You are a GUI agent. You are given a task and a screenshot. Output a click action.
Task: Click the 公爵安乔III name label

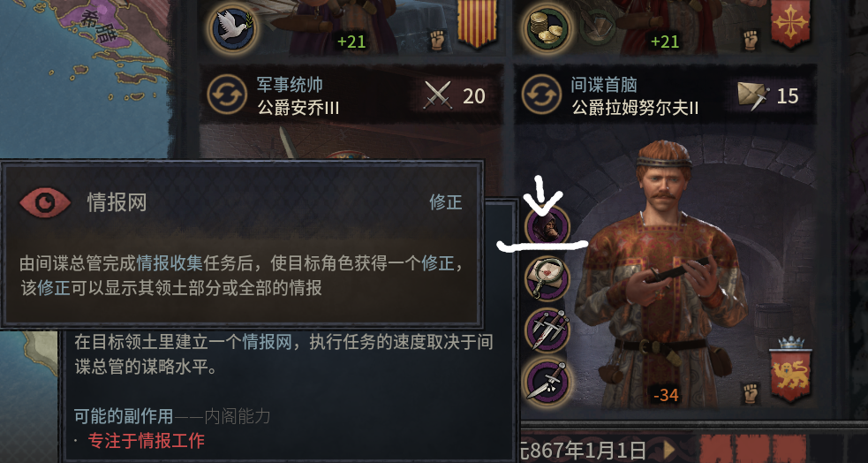tap(298, 108)
